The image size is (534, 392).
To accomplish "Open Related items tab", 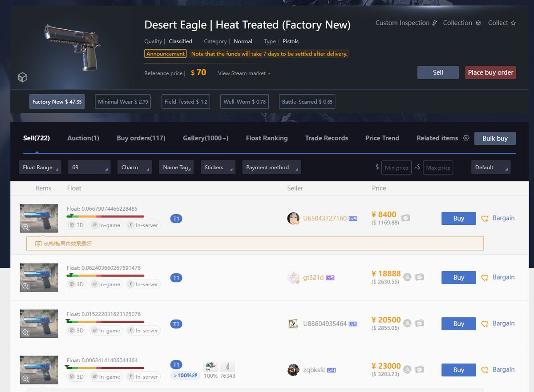I will pos(437,138).
